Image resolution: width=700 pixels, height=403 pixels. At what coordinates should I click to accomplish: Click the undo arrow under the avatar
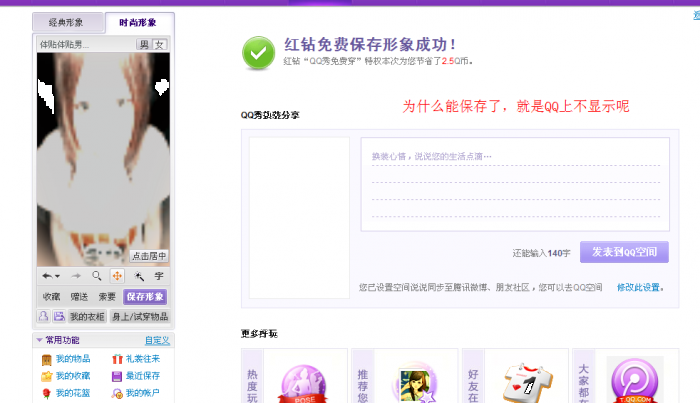tap(47, 276)
